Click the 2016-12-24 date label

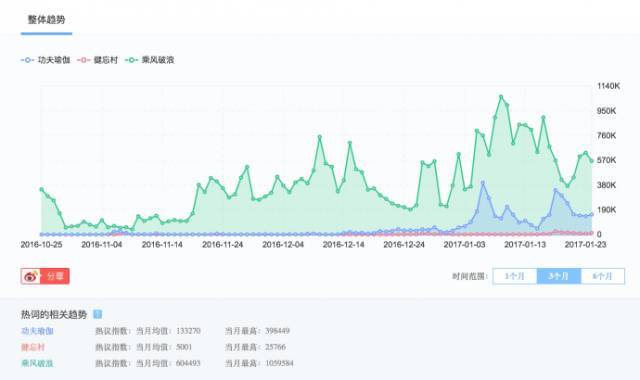coord(404,244)
